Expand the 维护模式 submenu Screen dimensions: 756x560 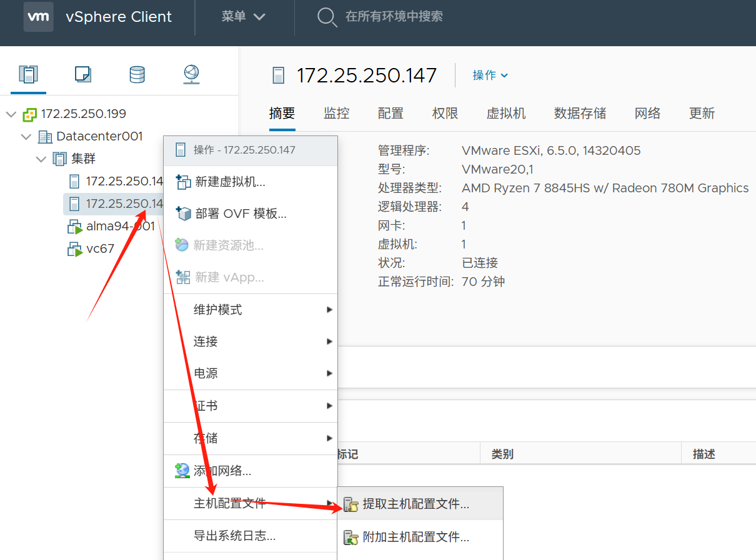click(x=251, y=310)
